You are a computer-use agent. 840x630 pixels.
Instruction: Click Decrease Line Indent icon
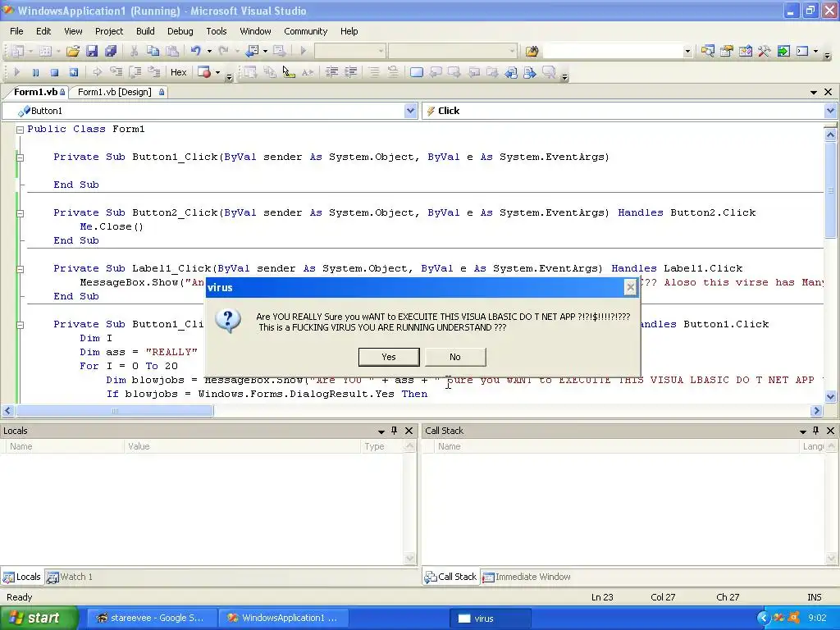331,72
